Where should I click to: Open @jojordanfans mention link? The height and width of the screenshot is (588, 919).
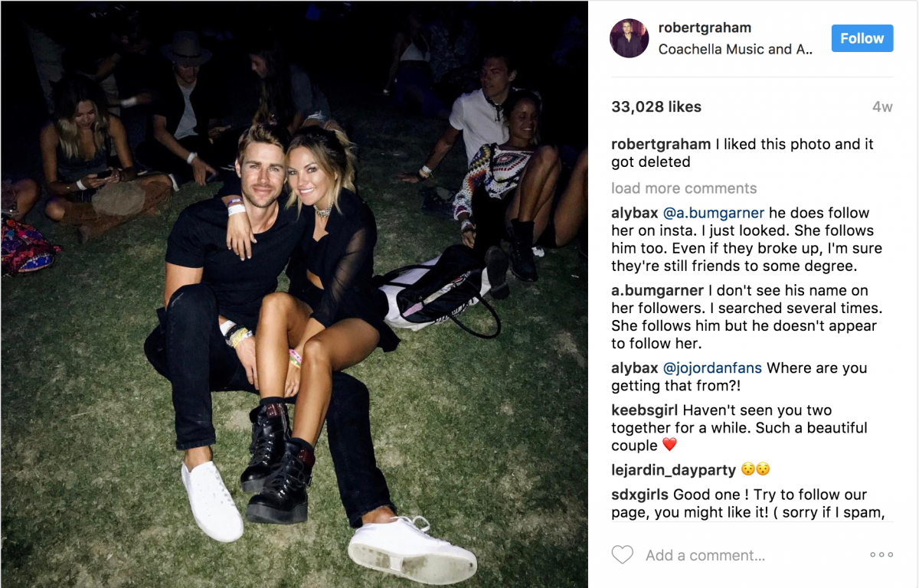[713, 368]
